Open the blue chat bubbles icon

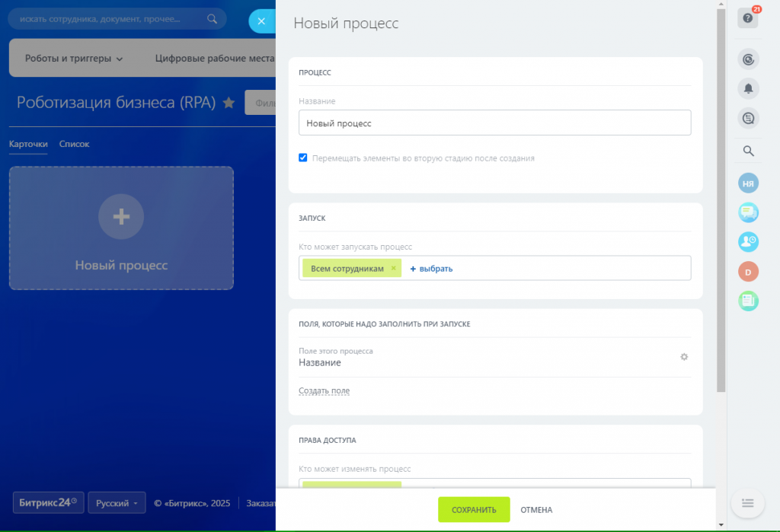click(x=748, y=213)
